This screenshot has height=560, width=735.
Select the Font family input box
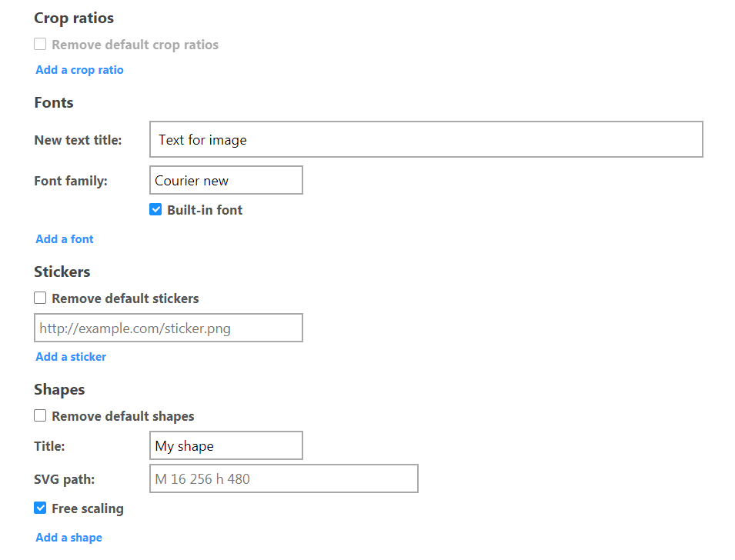[x=226, y=180]
